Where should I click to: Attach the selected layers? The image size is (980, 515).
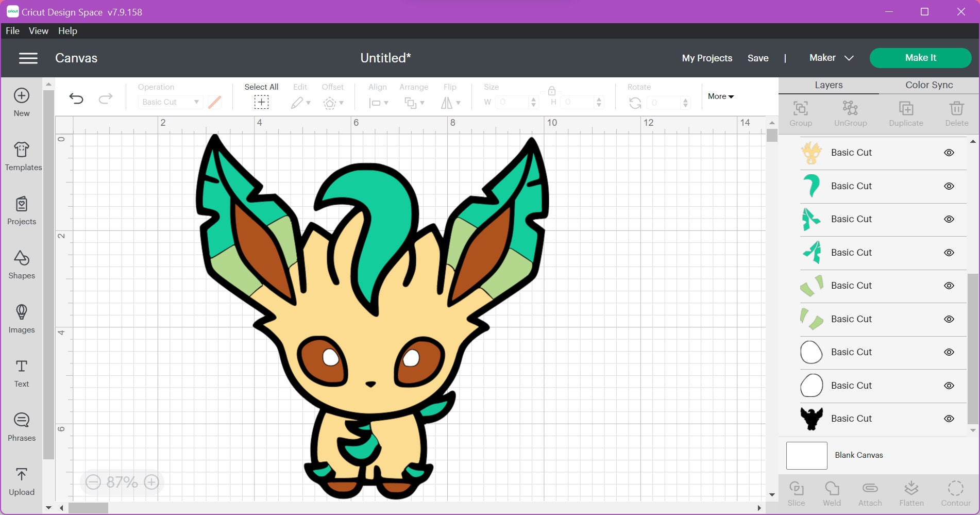[x=870, y=492]
